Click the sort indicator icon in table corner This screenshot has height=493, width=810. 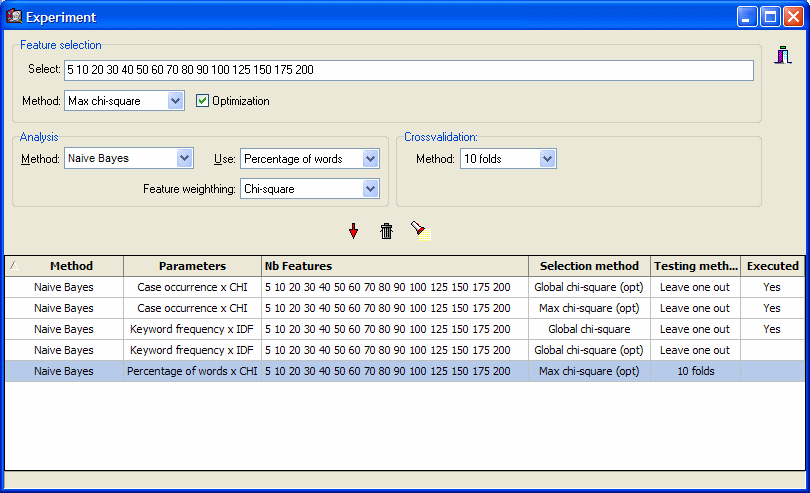point(12,266)
